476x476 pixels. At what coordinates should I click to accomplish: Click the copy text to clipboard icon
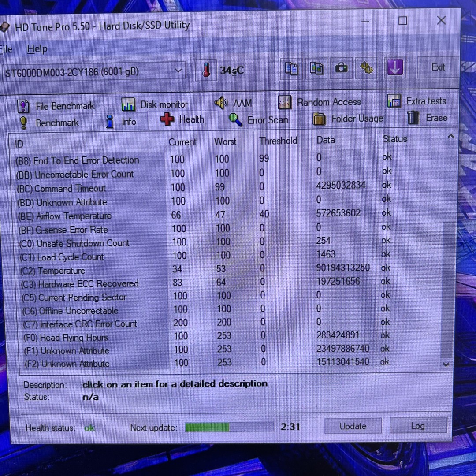(x=291, y=69)
